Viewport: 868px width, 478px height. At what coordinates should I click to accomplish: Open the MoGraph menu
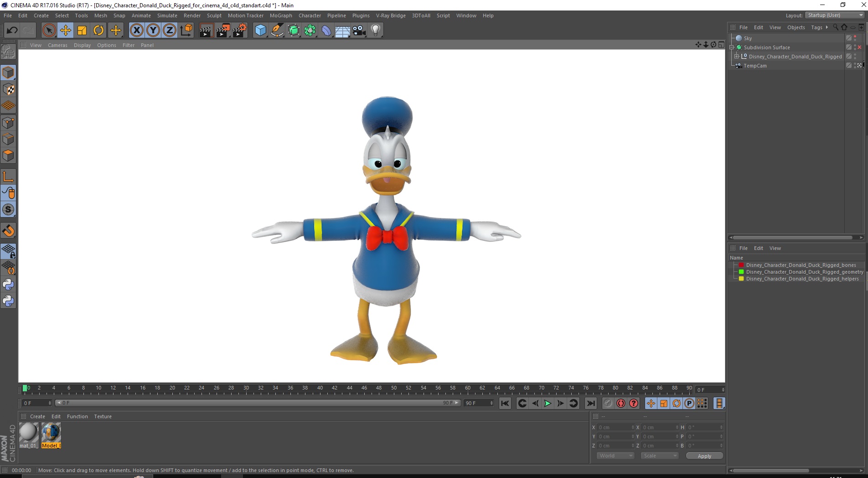[281, 16]
